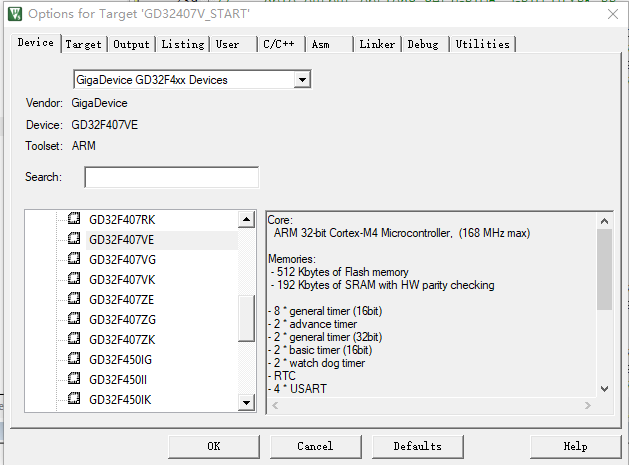
Task: Click the 'ARM 32-bit Cortex-M4 Microcontroller' line
Action: (402, 233)
